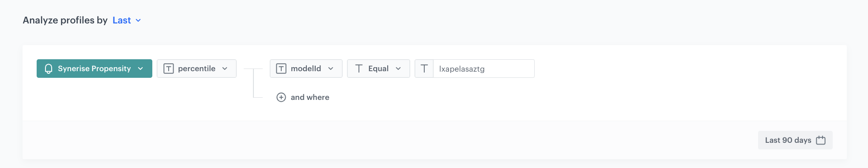Expand the chevron next to Last
Viewport: 868px width, 168px height.
tap(138, 20)
